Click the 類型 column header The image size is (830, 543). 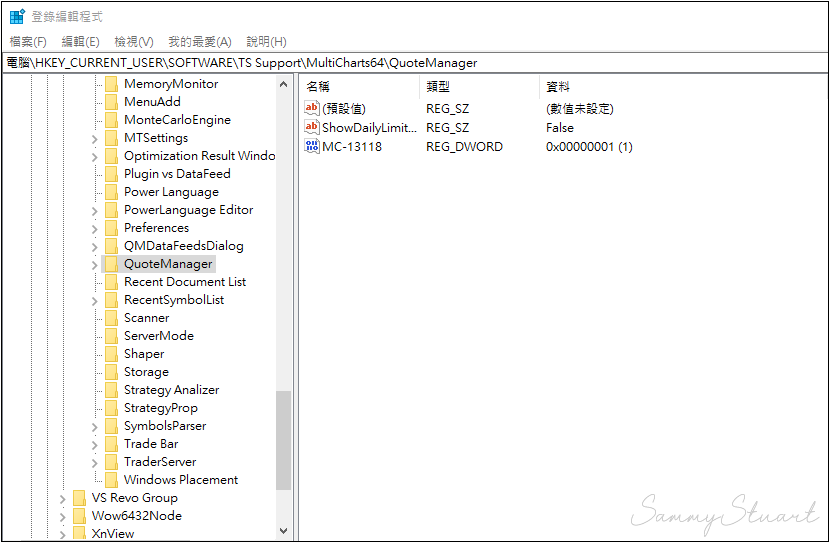pos(480,87)
